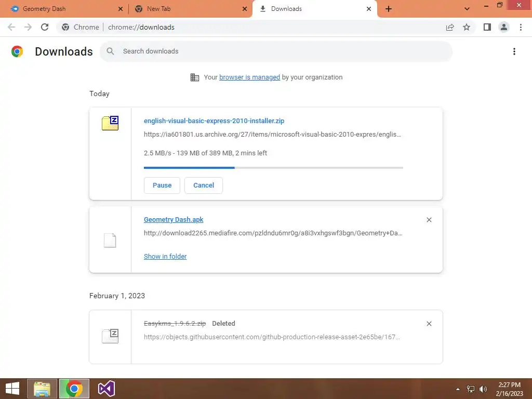The height and width of the screenshot is (399, 532).
Task: Click the download progress bar
Action: tap(273, 168)
